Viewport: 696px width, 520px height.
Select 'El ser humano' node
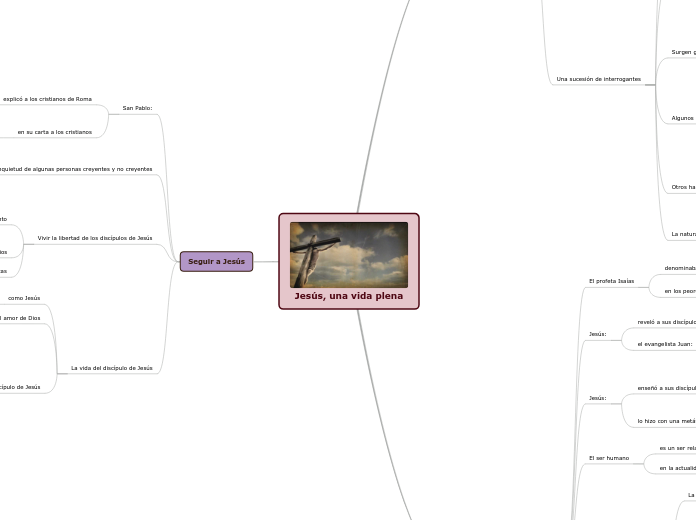click(609, 458)
